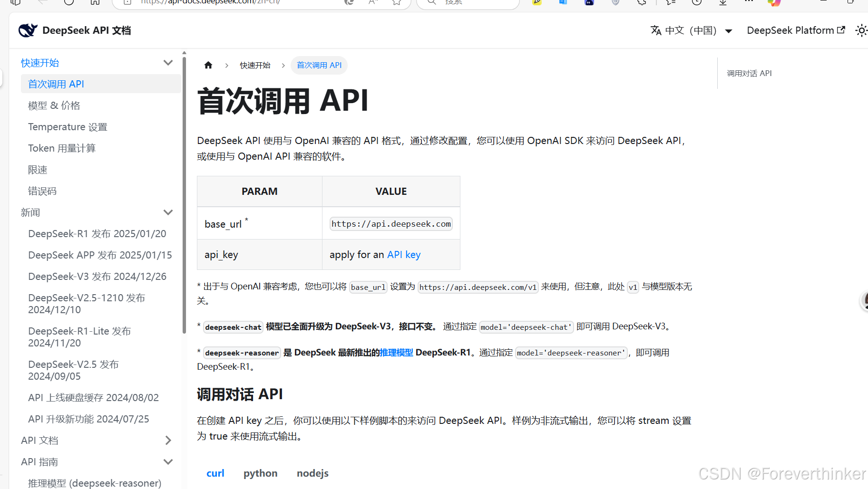868x489 pixels.
Task: Expand the API 文档 section chevron
Action: 168,441
